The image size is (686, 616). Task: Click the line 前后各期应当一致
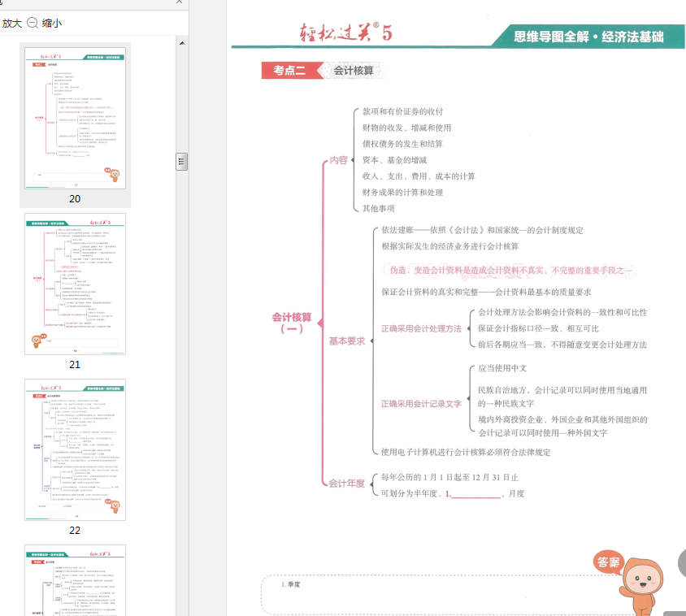tap(562, 345)
